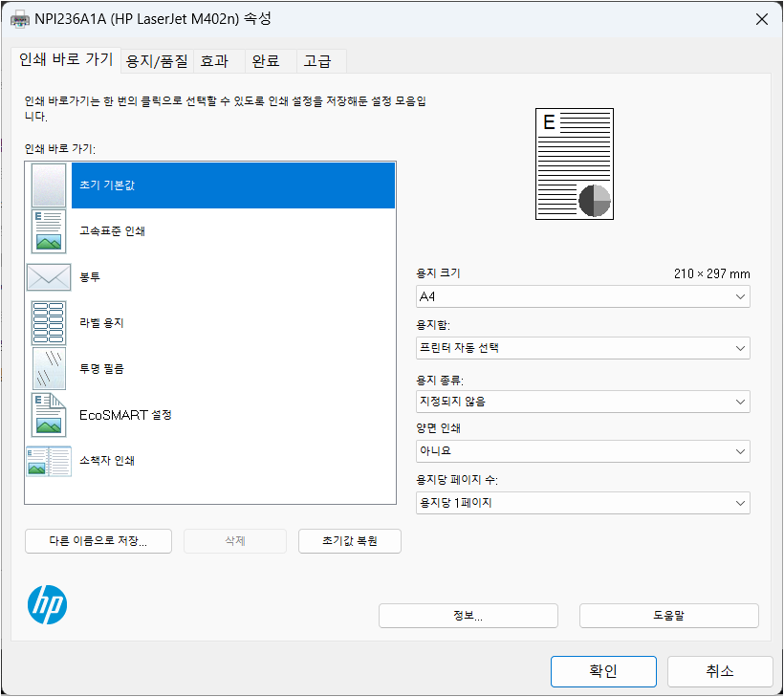The width and height of the screenshot is (784, 697).
Task: Open the 용지 크기 A4 dropdown
Action: pyautogui.click(x=582, y=297)
